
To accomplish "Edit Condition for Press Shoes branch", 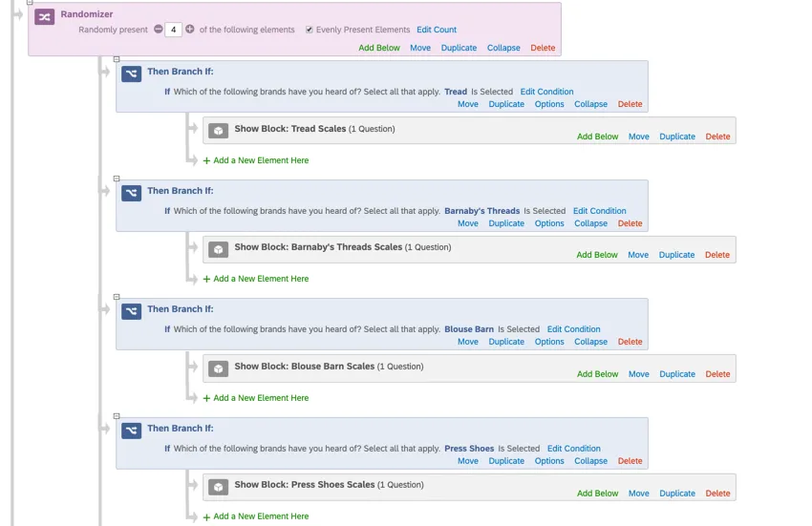I will pos(574,449).
